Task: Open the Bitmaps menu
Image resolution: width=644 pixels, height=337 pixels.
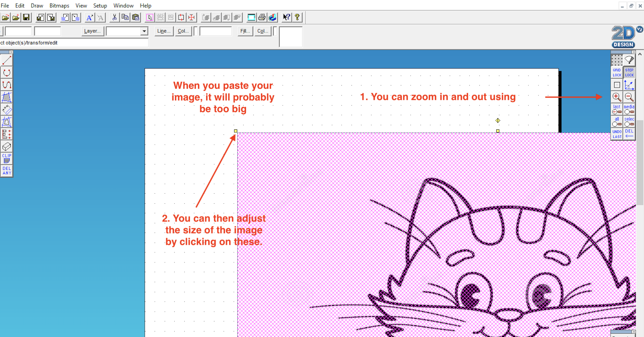Action: point(59,6)
